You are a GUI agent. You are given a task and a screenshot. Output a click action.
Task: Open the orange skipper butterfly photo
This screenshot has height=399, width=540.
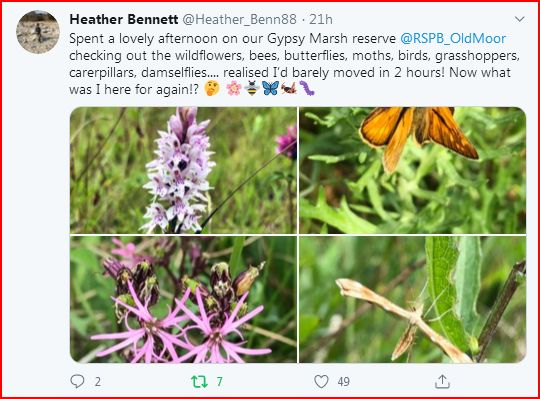pyautogui.click(x=412, y=170)
